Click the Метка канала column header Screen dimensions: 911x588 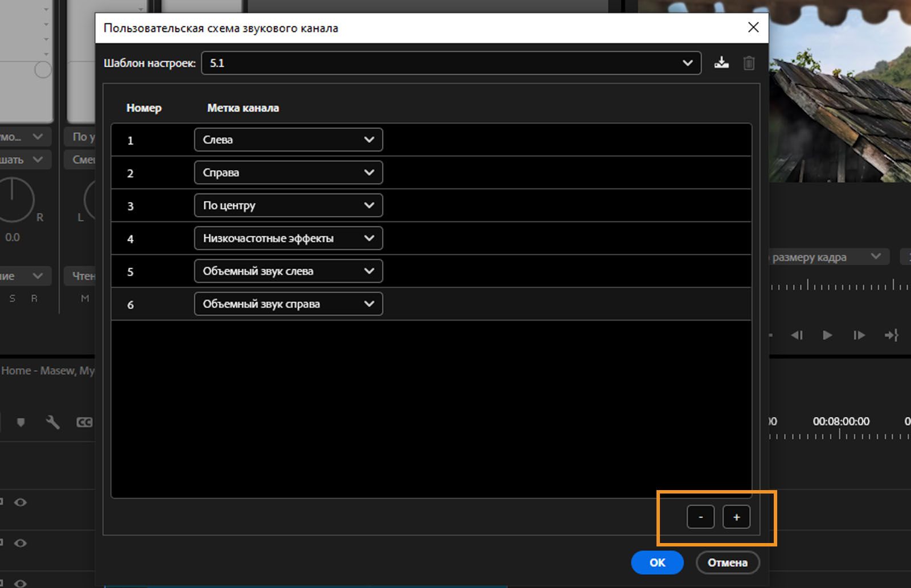click(x=243, y=108)
